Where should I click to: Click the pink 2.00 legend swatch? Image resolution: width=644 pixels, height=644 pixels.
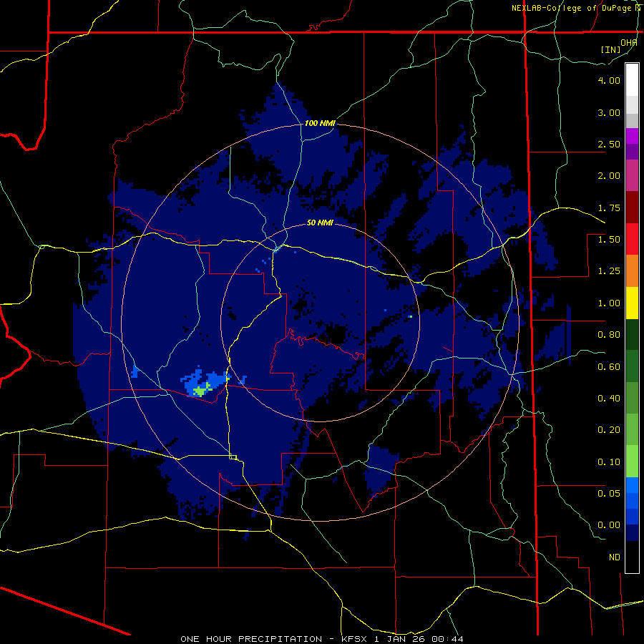coord(632,175)
